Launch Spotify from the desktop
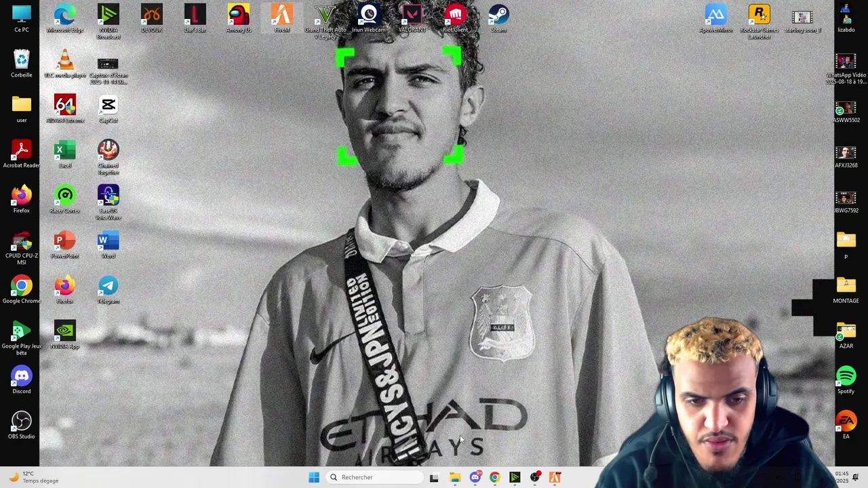Image resolution: width=868 pixels, height=488 pixels. pos(846,380)
